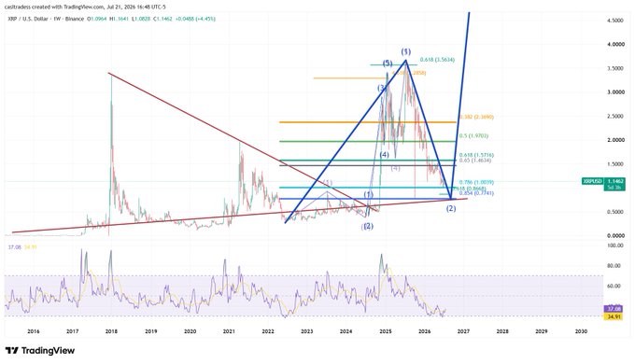635x364 pixels.
Task: Click the 2027 time axis label
Action: (463, 331)
